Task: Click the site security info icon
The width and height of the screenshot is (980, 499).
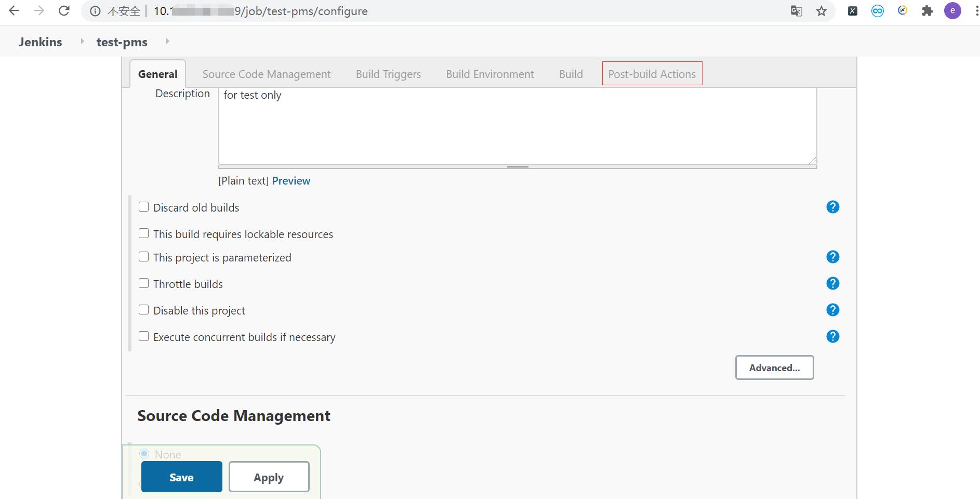Action: coord(95,11)
